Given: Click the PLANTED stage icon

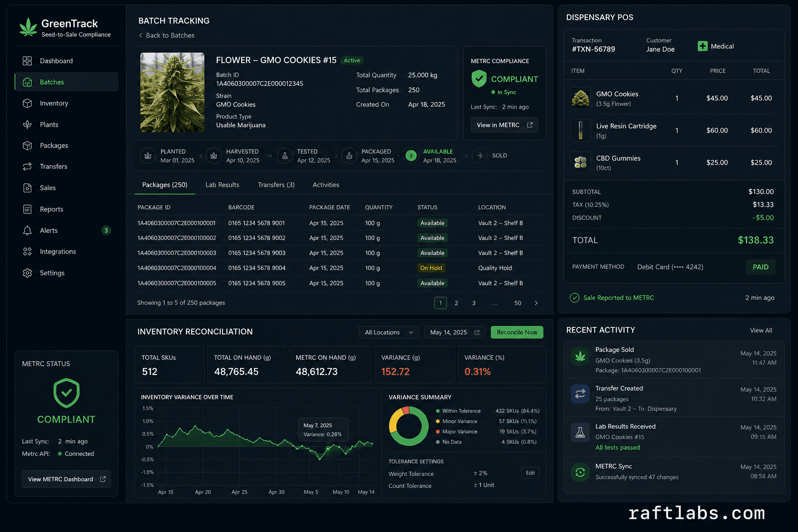Looking at the screenshot, I should (x=148, y=155).
